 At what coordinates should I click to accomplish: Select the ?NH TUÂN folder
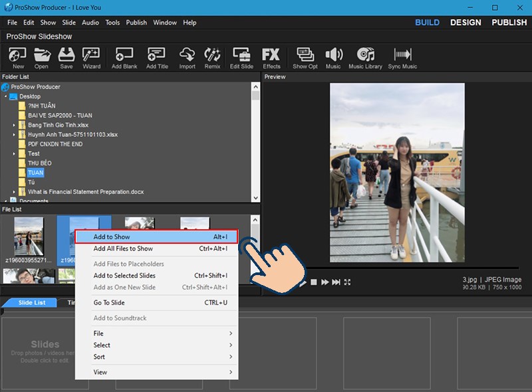pyautogui.click(x=41, y=106)
